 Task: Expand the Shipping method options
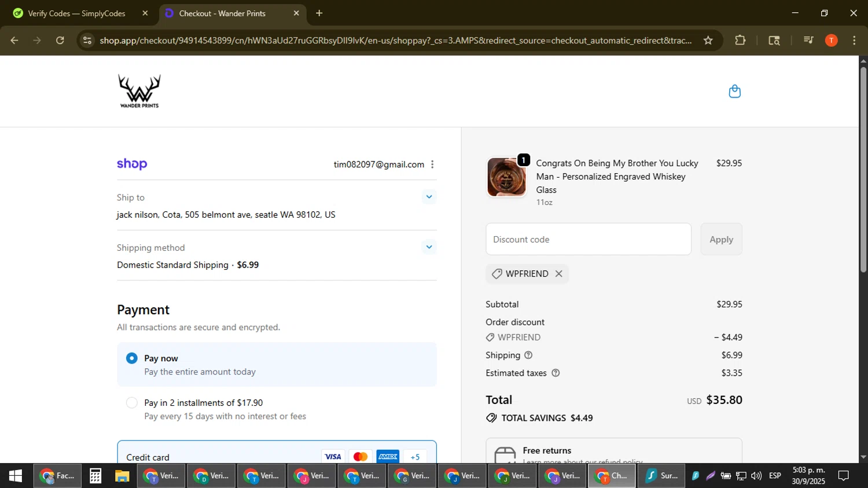429,247
